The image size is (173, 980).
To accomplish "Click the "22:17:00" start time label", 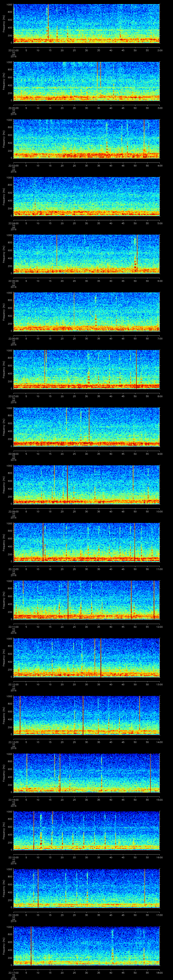I will coord(13,972).
